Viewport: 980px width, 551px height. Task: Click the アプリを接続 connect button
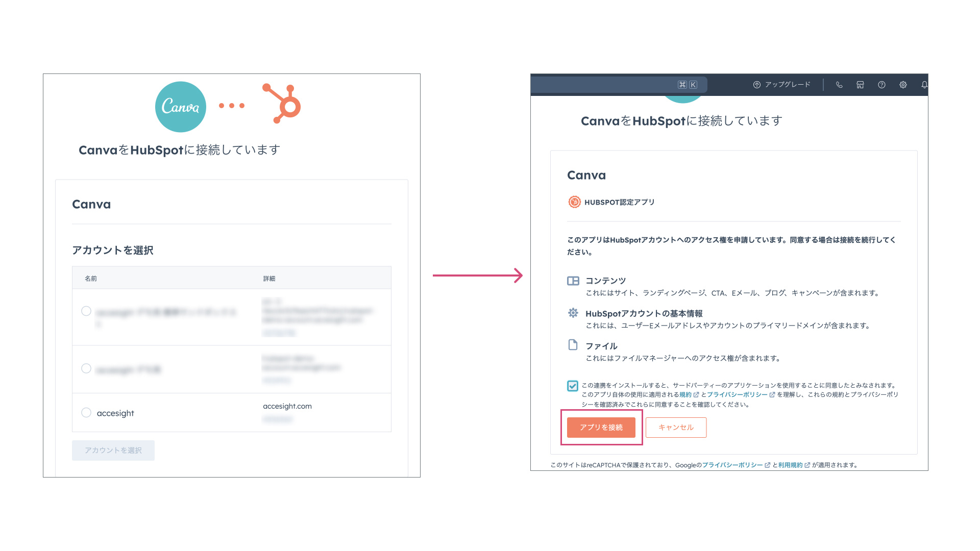[x=601, y=427]
